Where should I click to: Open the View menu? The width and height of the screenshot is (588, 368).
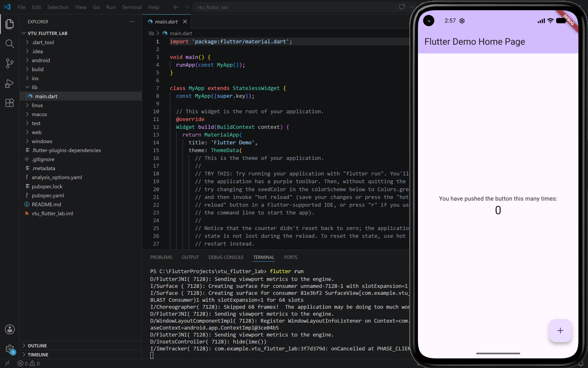(81, 7)
